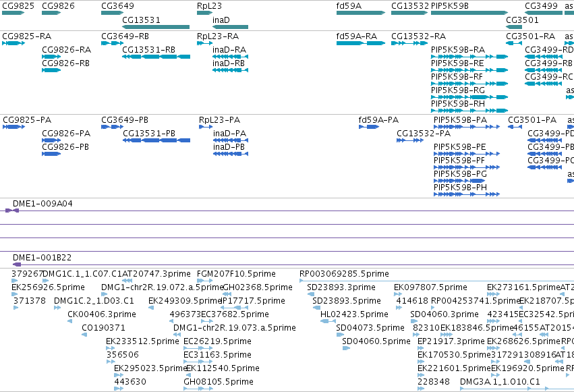The height and width of the screenshot is (392, 574).
Task: Click the CG13531 gene arrow bar
Action: click(x=156, y=27)
